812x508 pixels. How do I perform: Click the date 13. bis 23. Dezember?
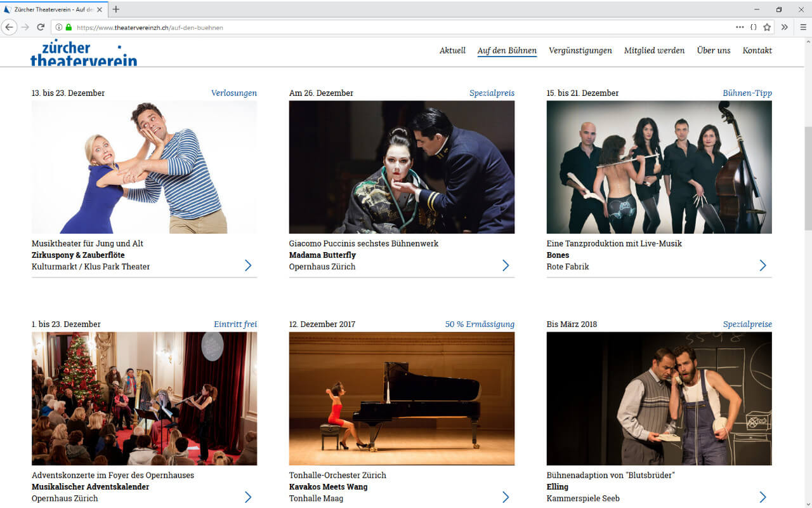68,93
